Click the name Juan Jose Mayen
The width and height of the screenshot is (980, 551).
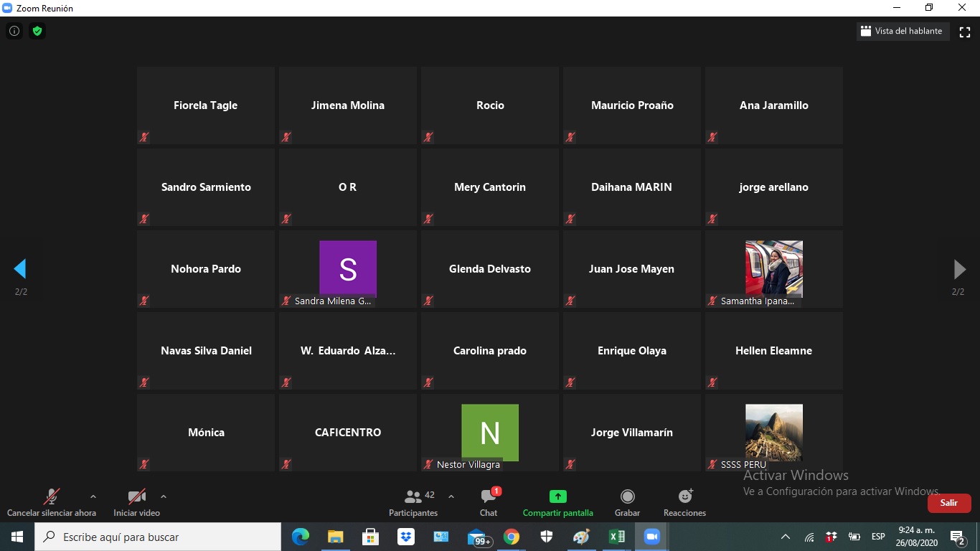(x=631, y=269)
